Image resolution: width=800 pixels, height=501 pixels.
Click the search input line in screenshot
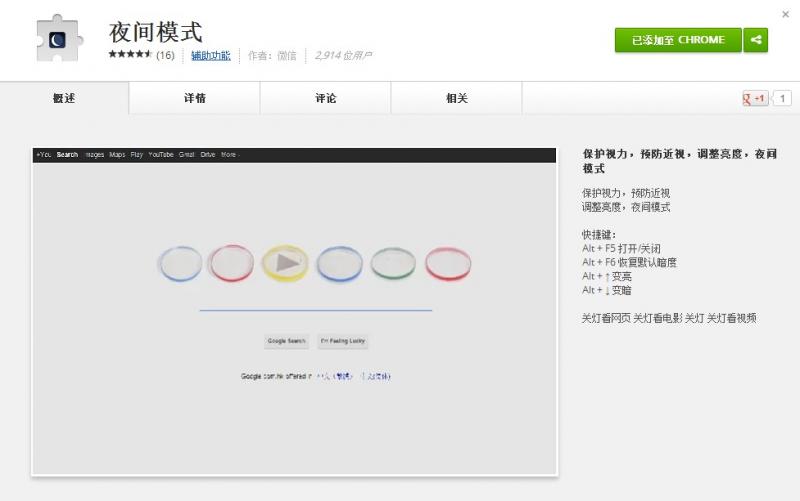[x=315, y=308]
